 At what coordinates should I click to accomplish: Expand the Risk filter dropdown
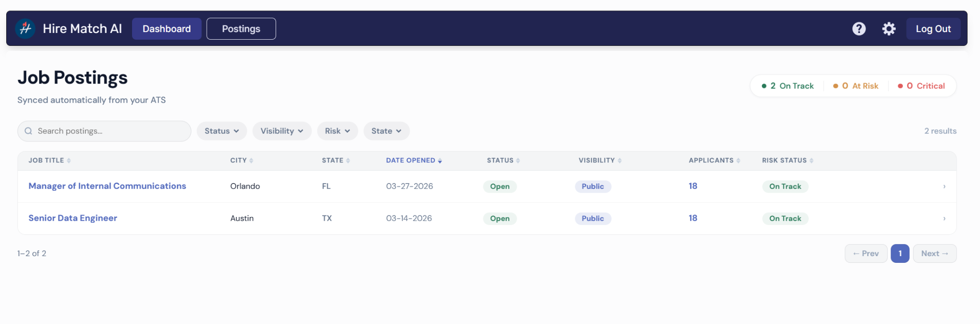tap(337, 131)
